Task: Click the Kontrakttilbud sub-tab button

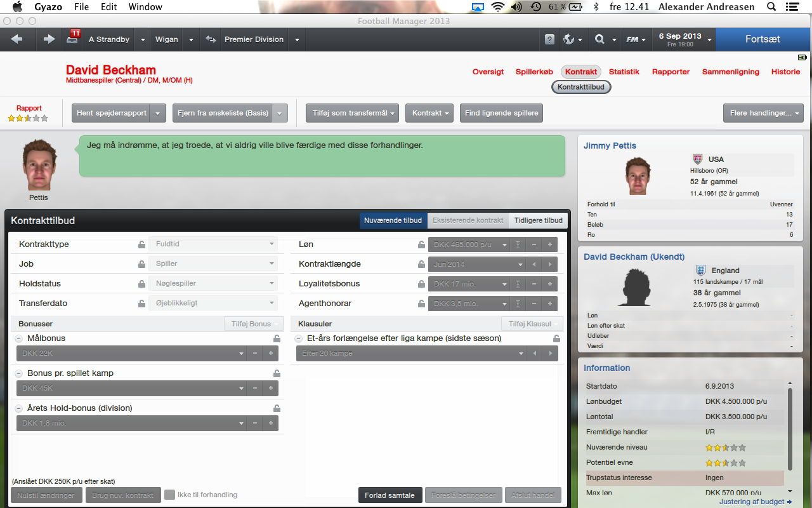Action: tap(582, 87)
